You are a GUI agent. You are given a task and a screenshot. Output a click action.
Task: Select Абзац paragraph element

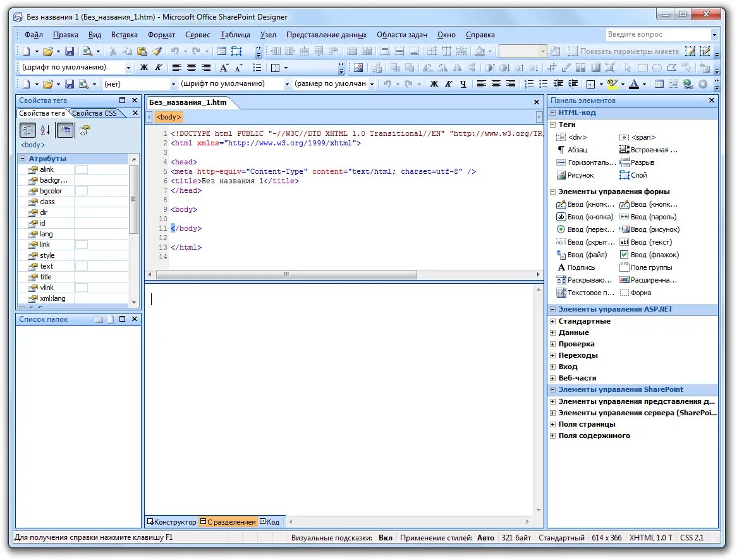tap(572, 150)
